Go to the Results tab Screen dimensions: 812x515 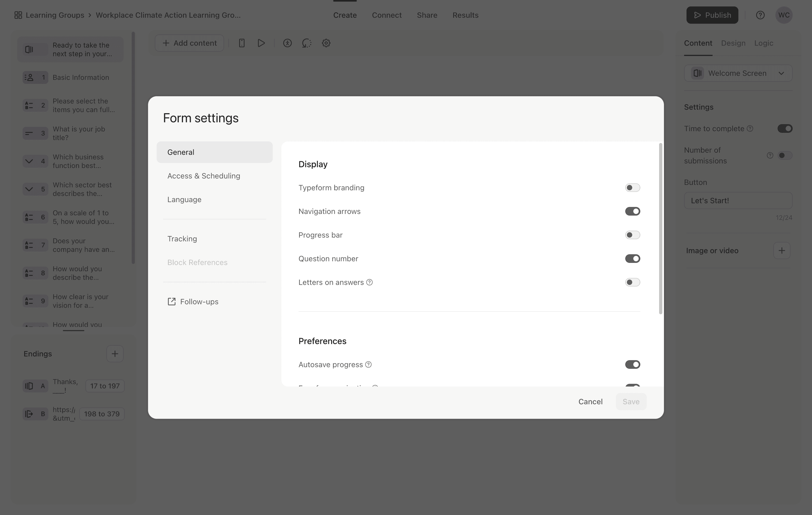tap(465, 15)
